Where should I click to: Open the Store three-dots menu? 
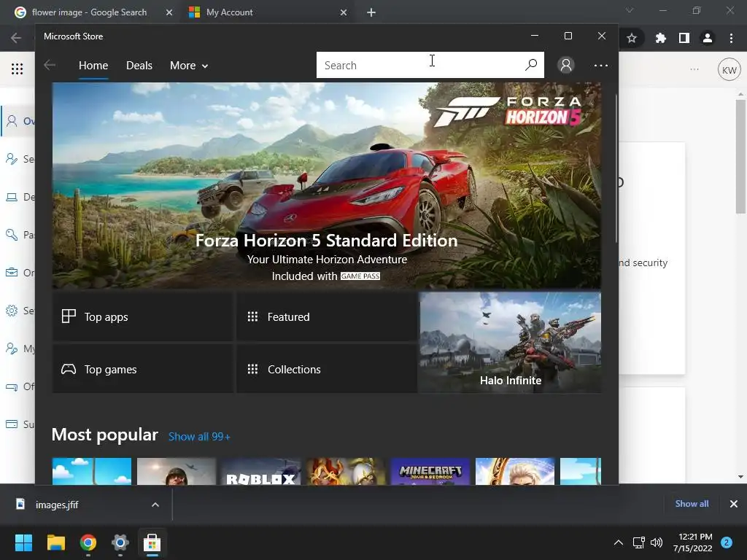(x=601, y=65)
